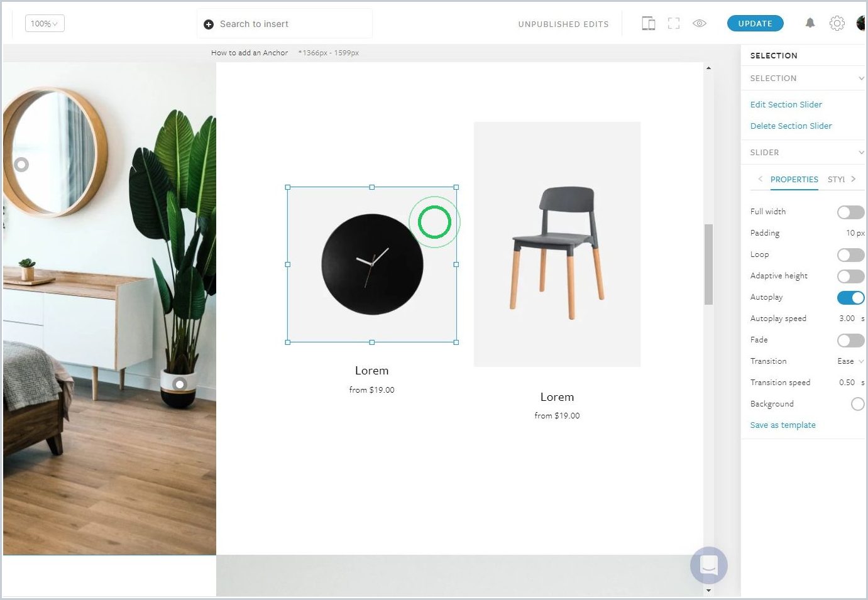Image resolution: width=868 pixels, height=600 pixels.
Task: Preview the page with the eye icon
Action: click(x=700, y=23)
